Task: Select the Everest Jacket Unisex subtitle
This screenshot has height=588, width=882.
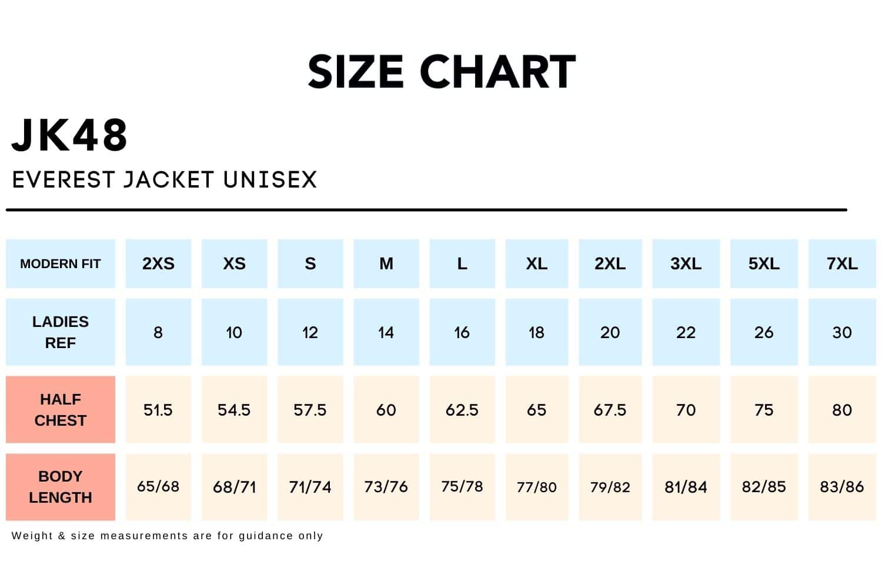Action: (x=165, y=180)
